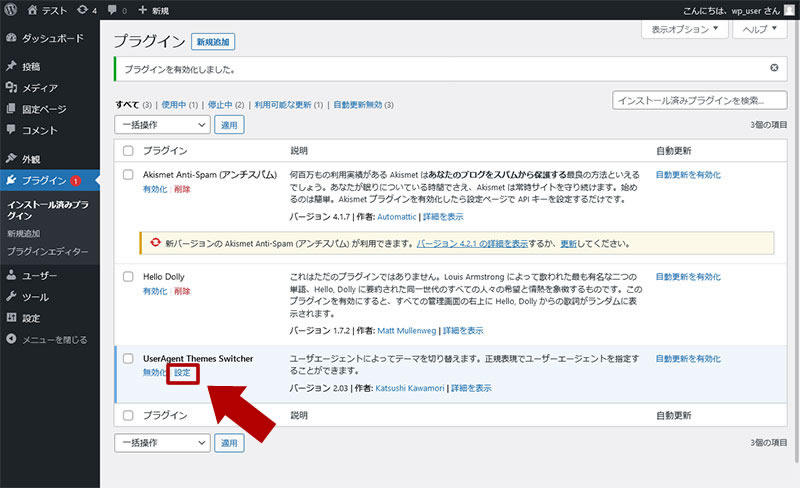This screenshot has height=488, width=800.
Task: Click the WordPress logo in admin bar
Action: 11,10
